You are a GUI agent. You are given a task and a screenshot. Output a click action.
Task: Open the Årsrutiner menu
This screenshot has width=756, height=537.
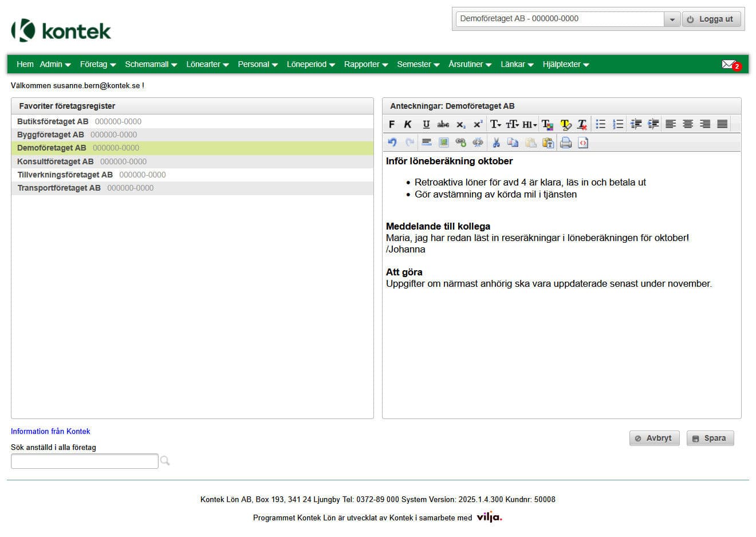(x=470, y=64)
